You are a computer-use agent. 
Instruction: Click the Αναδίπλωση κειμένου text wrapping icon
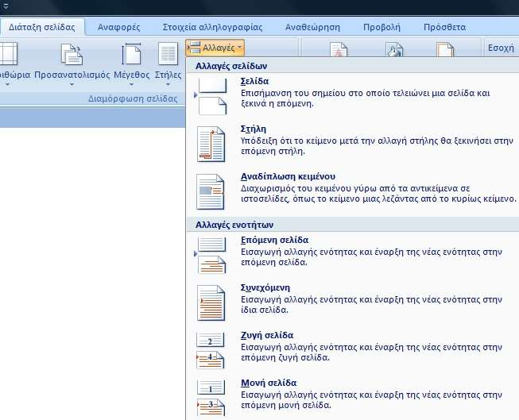click(x=211, y=192)
